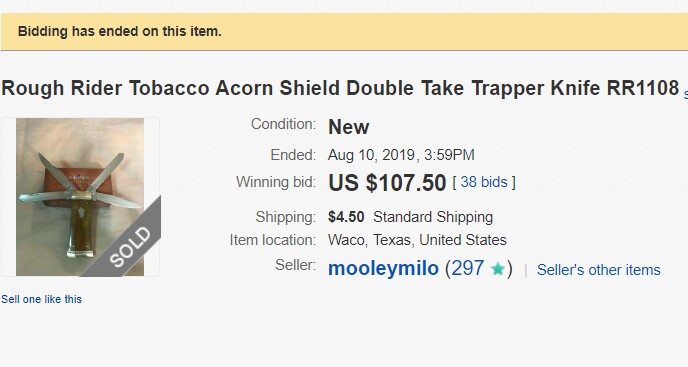
Task: Open seller mooleymilo's profile
Action: click(383, 268)
